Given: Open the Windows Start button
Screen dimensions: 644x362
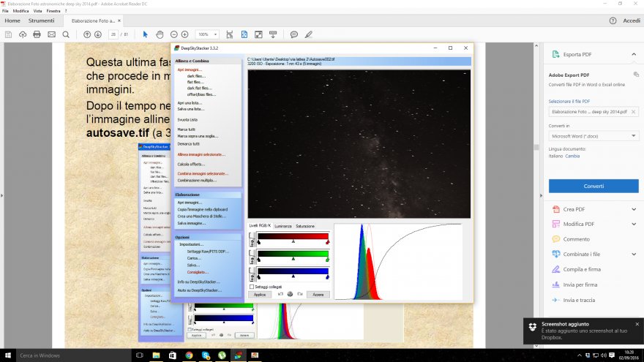Looking at the screenshot, I should (x=8, y=355).
